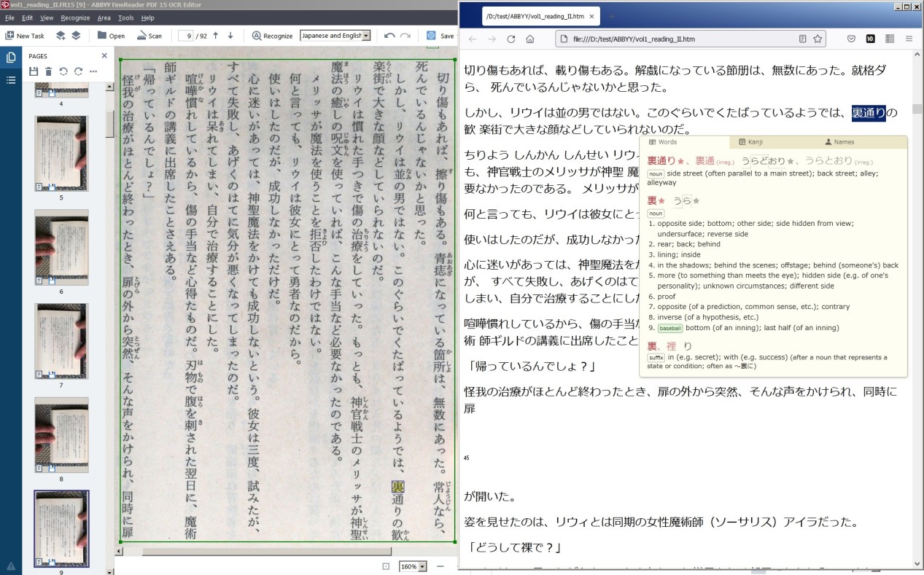Click the Save button in the toolbar
This screenshot has height=575, width=924.
click(x=440, y=36)
